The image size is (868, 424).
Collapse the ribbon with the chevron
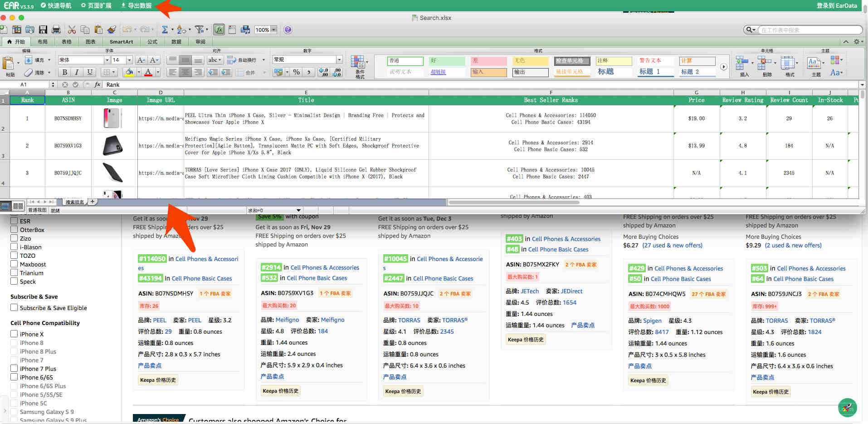[x=846, y=42]
